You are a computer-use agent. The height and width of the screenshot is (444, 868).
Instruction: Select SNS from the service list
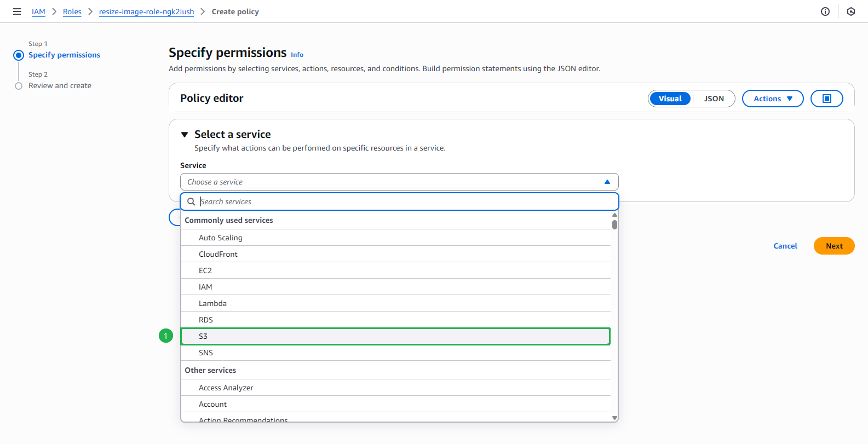(395, 353)
